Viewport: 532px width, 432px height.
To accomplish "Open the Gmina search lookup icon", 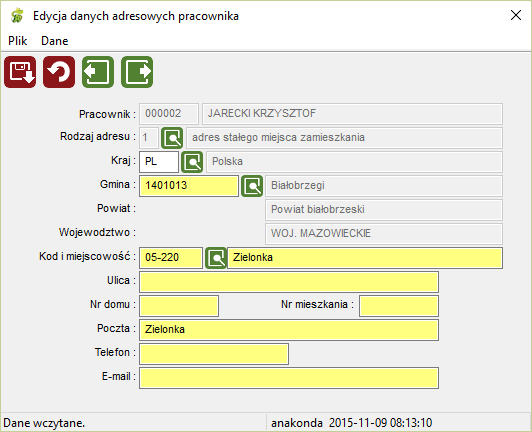I will tap(252, 186).
